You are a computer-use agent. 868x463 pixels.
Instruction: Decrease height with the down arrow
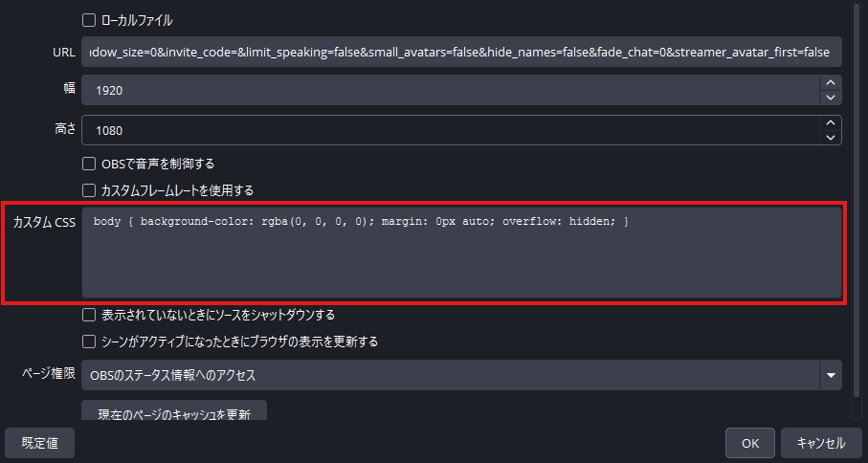click(x=830, y=138)
